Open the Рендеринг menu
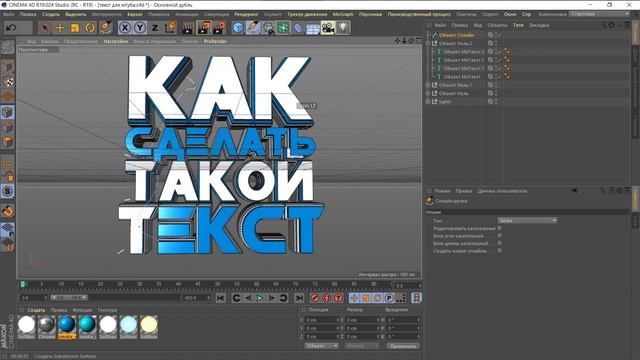Image resolution: width=640 pixels, height=360 pixels. [246, 14]
